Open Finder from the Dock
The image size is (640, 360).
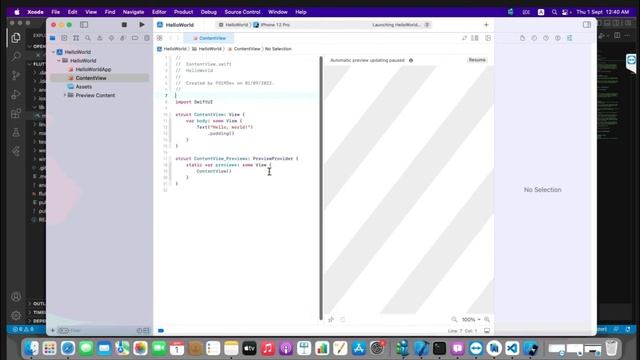tap(31, 348)
